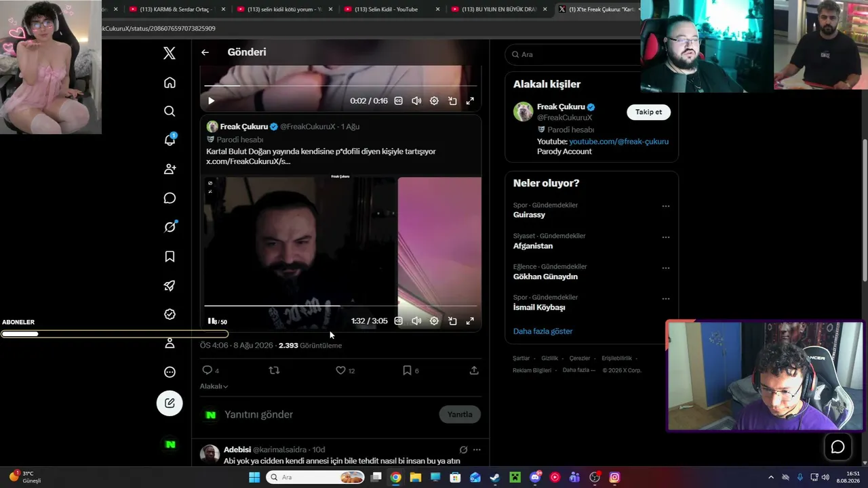Bookmark the post with 6 bookmarks
The height and width of the screenshot is (488, 868).
[407, 370]
